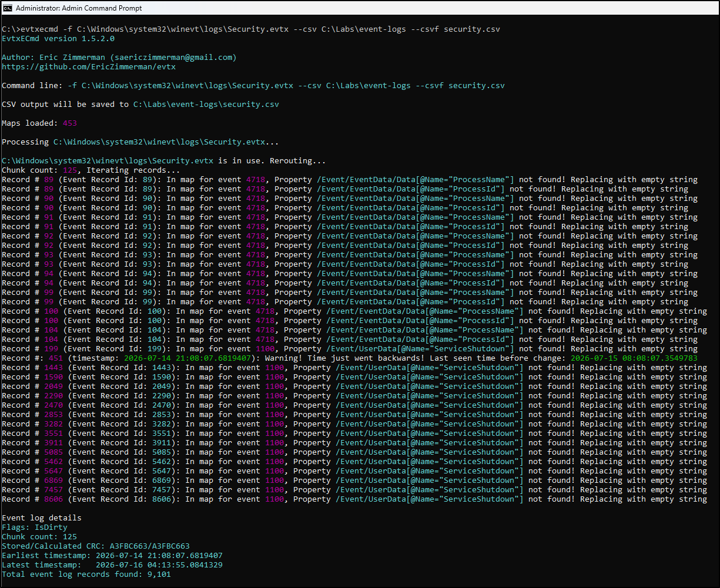Click the Record # 3551 line
Screen dimensions: 720x588
[x=354, y=434]
